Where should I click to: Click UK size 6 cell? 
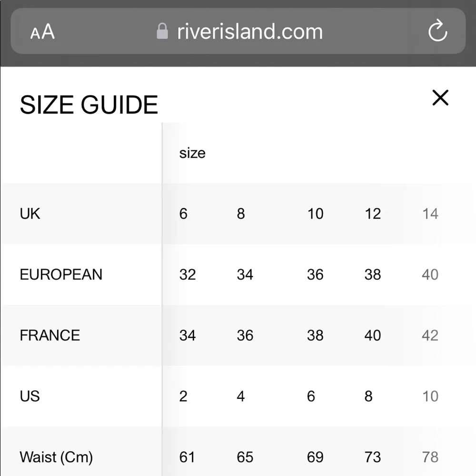pyautogui.click(x=183, y=214)
